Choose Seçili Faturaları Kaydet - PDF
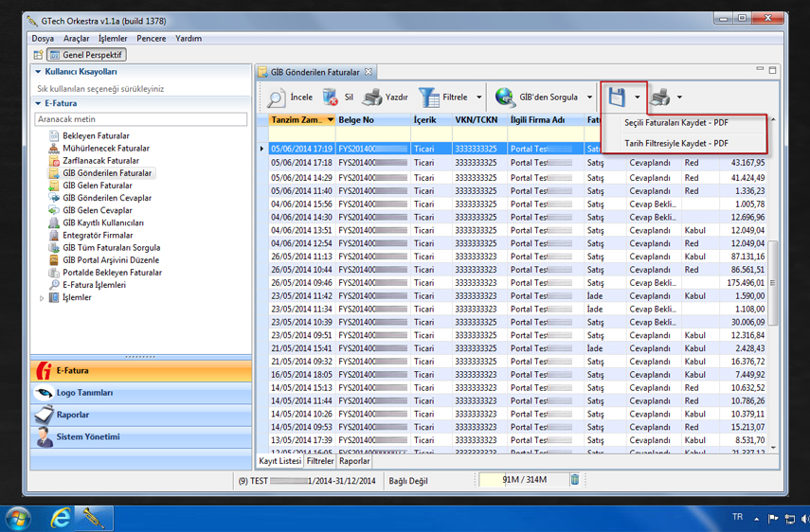This screenshot has height=532, width=810. pyautogui.click(x=683, y=123)
